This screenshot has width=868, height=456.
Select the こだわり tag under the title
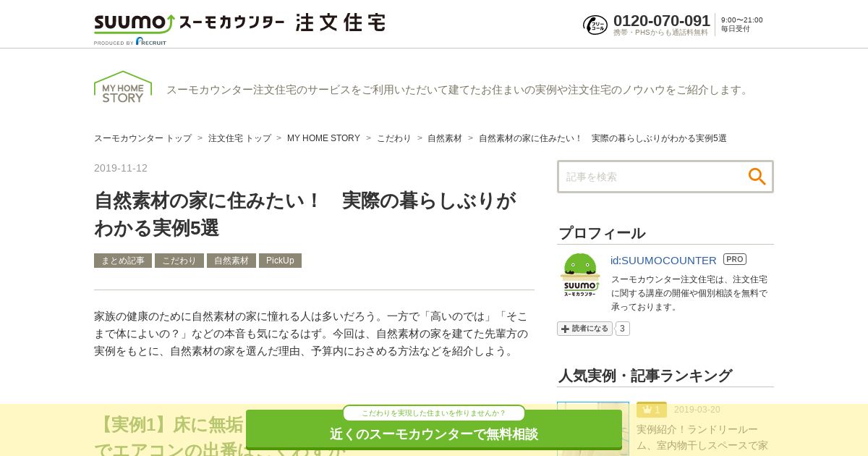(x=179, y=261)
